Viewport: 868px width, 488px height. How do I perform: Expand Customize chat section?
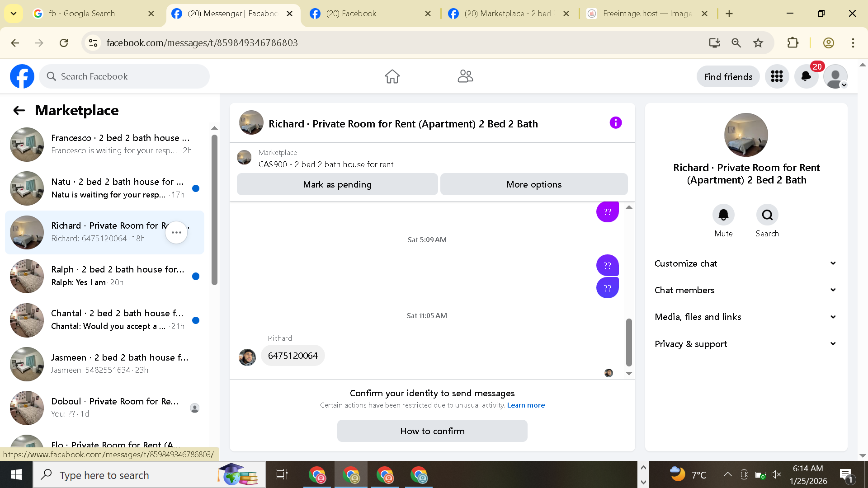(746, 263)
